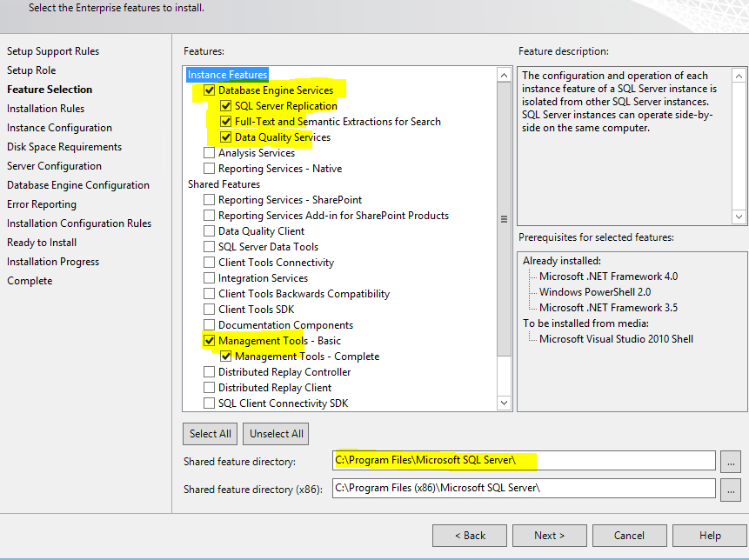This screenshot has width=749, height=560.
Task: Click Microsoft Visual Studio 2010 Shell item
Action: pyautogui.click(x=616, y=339)
